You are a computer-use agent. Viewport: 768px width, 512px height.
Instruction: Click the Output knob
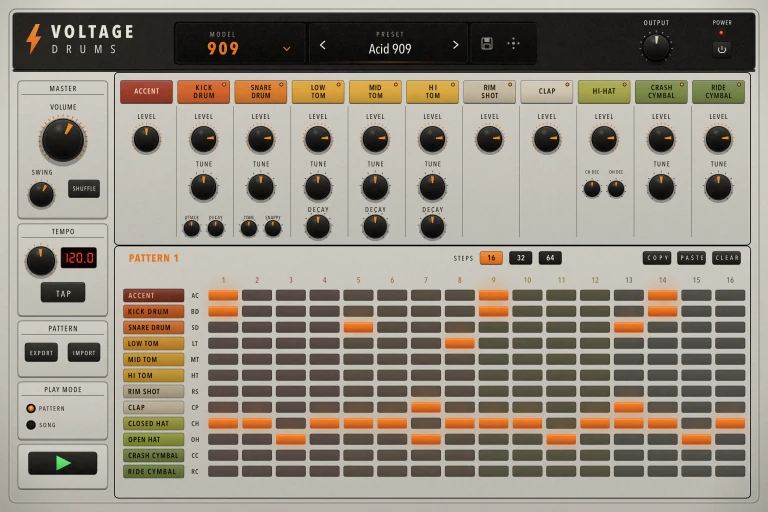coord(656,47)
